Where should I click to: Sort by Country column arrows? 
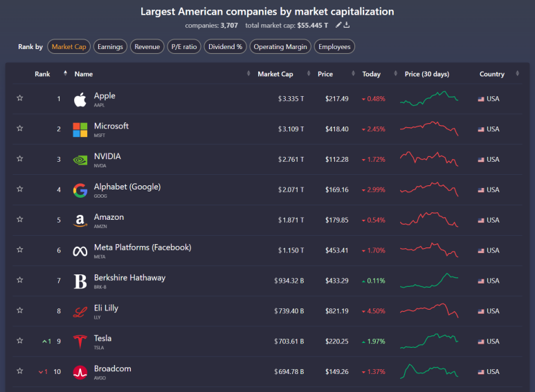(517, 73)
